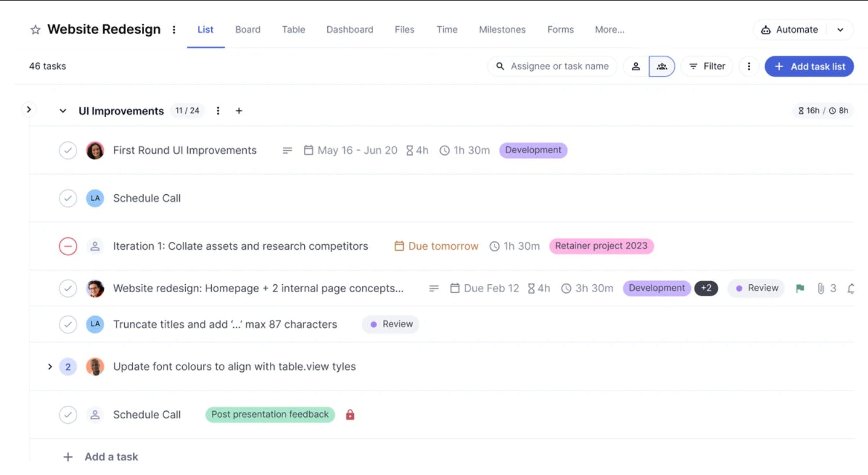The width and height of the screenshot is (868, 475).
Task: Open the Automate cloud icon
Action: tap(767, 29)
